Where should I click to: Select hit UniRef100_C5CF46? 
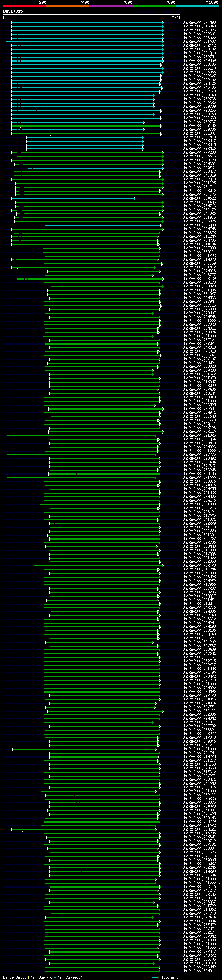(x=199, y=886)
